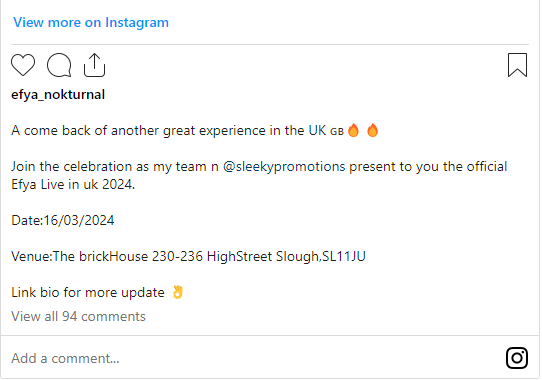Click the Venue brickHouse address line

pos(188,257)
